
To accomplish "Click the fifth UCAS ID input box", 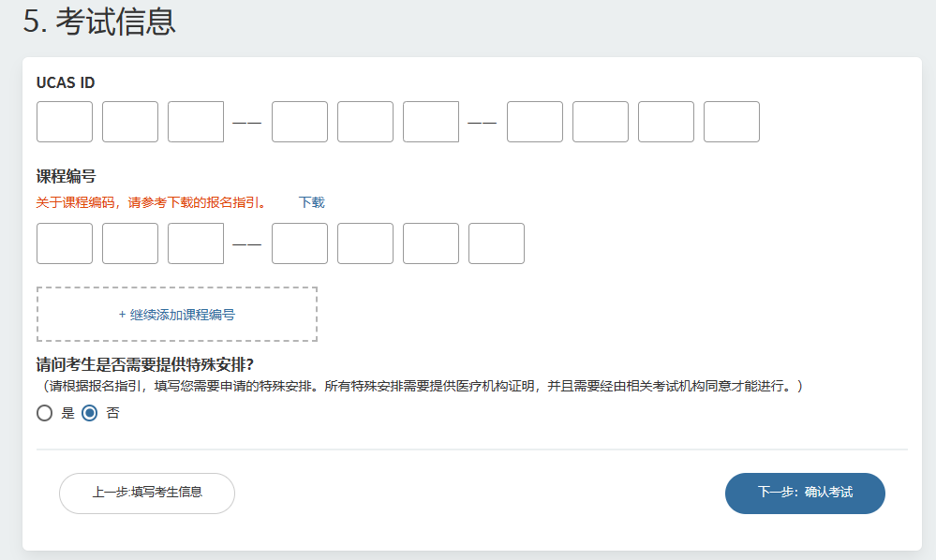I will coord(364,122).
